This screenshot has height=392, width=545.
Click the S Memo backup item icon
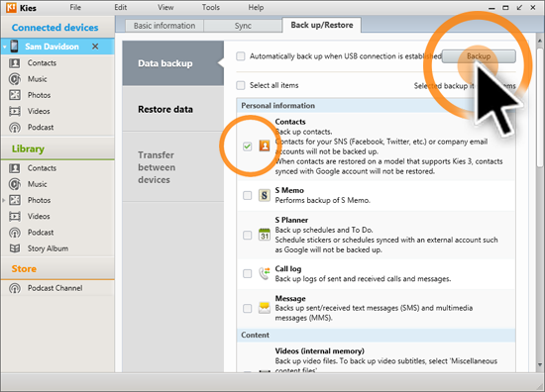point(265,195)
